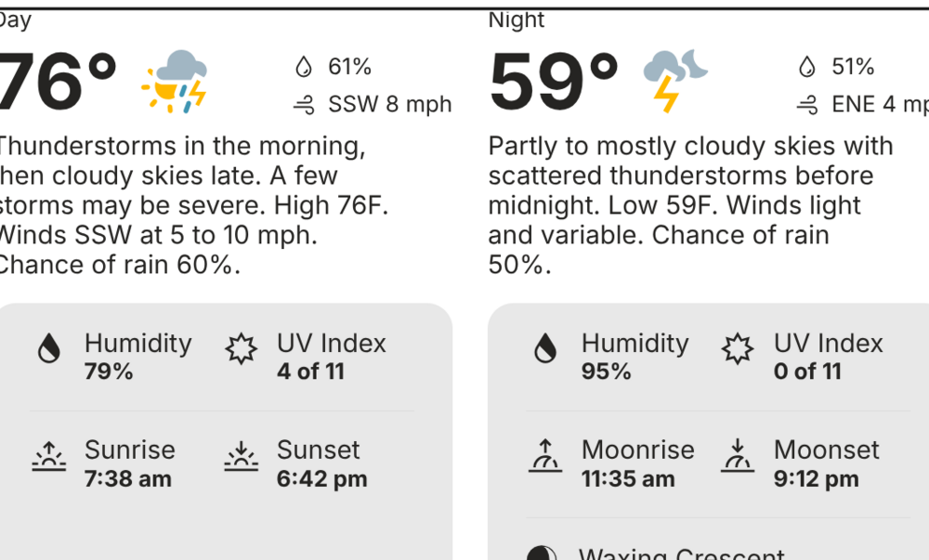The height and width of the screenshot is (560, 929).
Task: Click the Night wind icon beside ENE
Action: [x=807, y=105]
